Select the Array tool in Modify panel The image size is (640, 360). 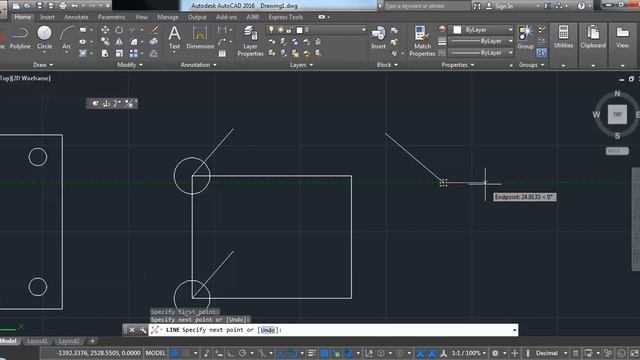(133, 53)
